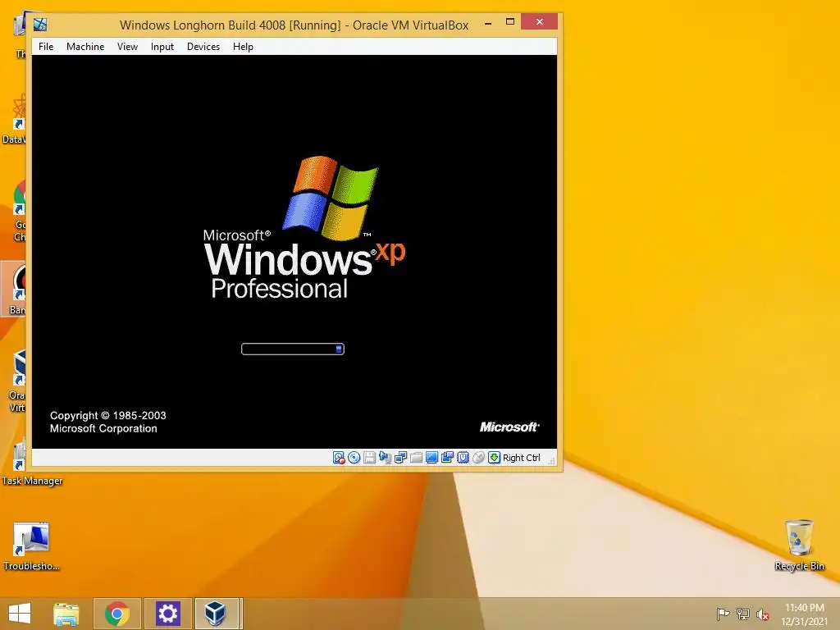This screenshot has height=630, width=840.
Task: Open the gear settings app on taskbar
Action: (167, 614)
